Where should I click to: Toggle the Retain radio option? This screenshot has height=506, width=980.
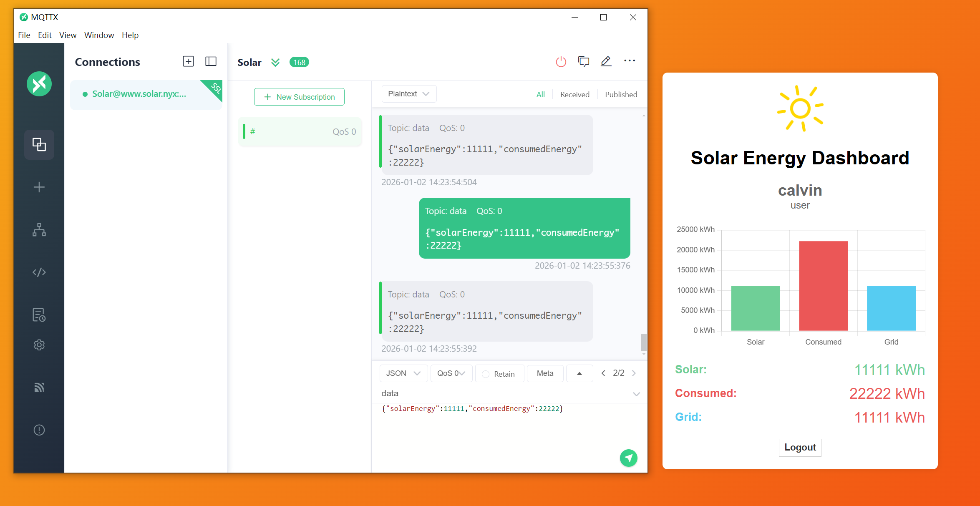pyautogui.click(x=486, y=374)
